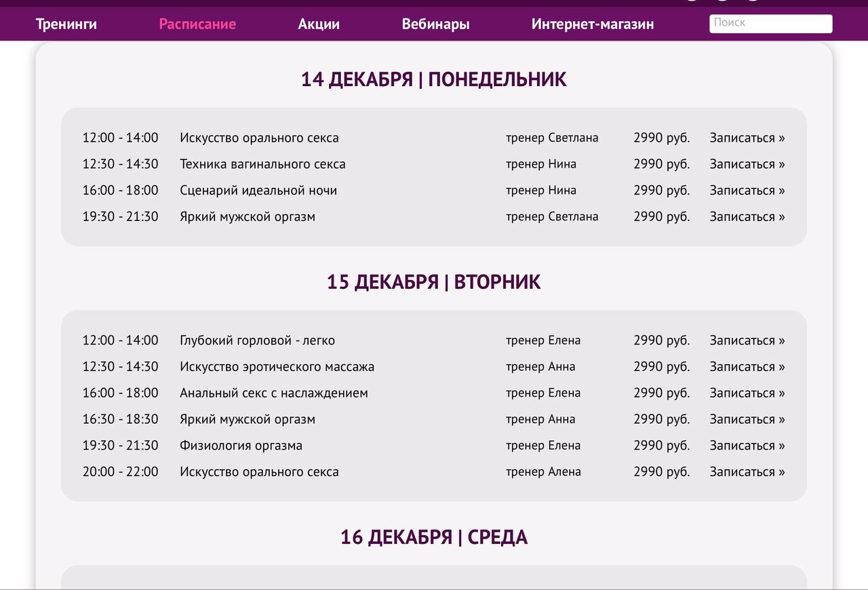Select the 15 ДЕКАБРЯ | ВТОРНИК heading
Image resolution: width=868 pixels, height=590 pixels.
[x=434, y=281]
